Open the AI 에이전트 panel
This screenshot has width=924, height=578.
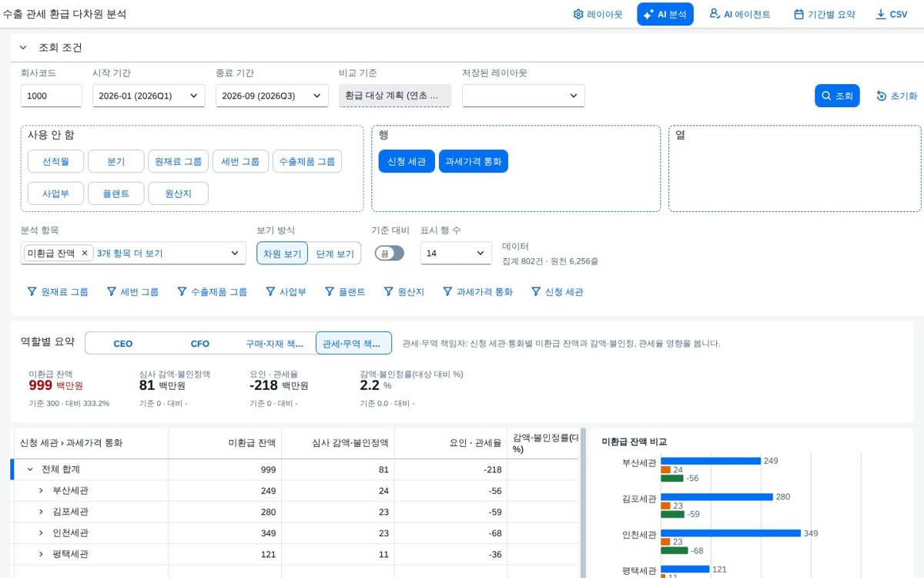[x=739, y=14]
